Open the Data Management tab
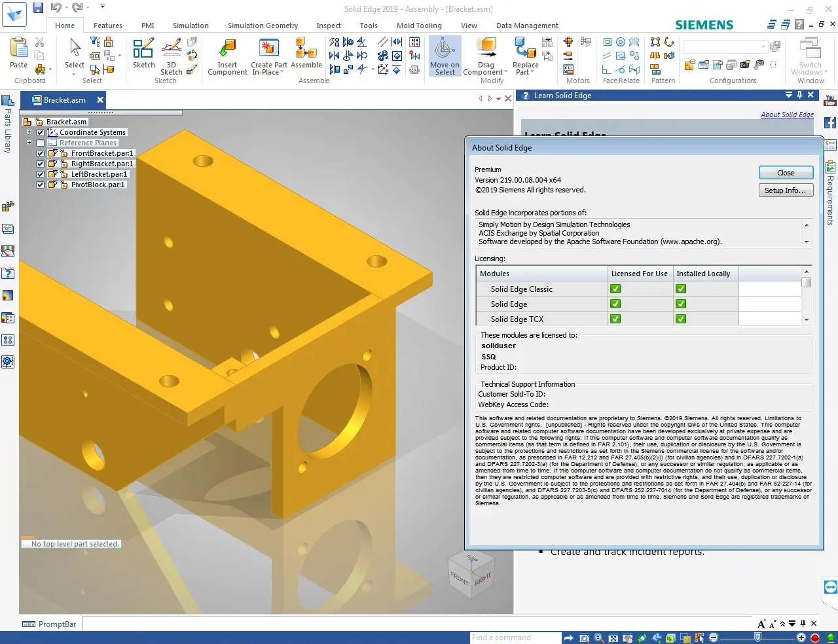838x644 pixels. [x=527, y=26]
